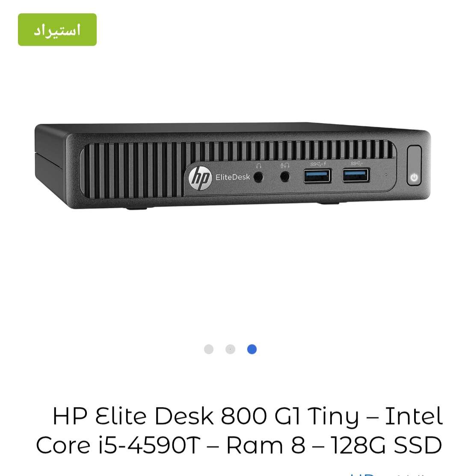Select the second carousel dot

[230, 349]
